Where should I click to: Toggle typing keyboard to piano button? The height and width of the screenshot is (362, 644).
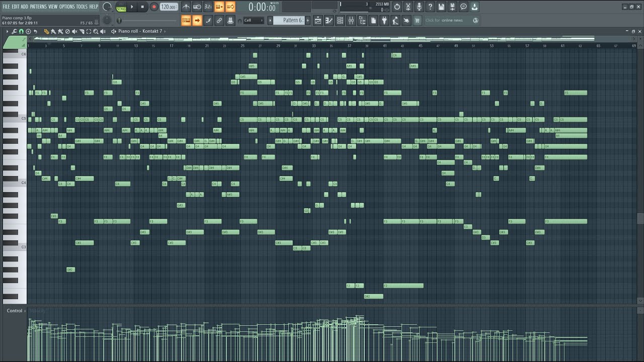click(x=186, y=21)
